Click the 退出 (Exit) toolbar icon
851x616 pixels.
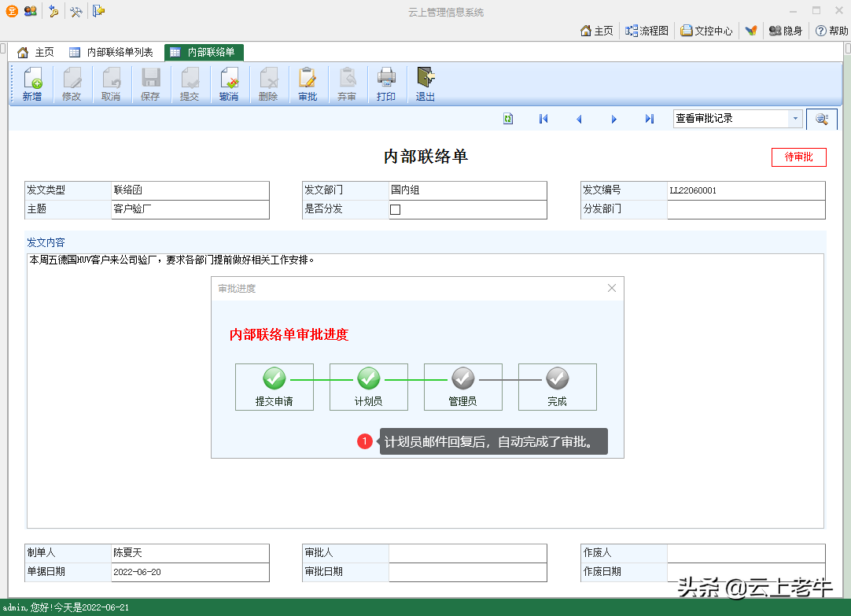tap(425, 83)
